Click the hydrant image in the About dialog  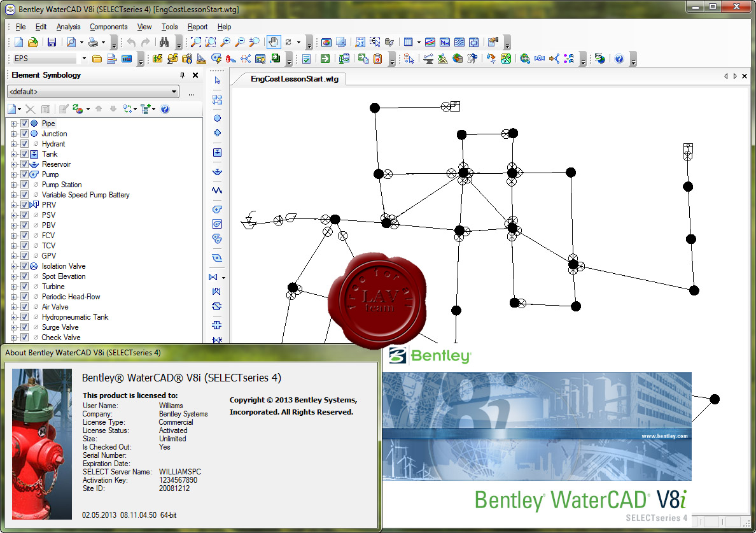point(42,444)
